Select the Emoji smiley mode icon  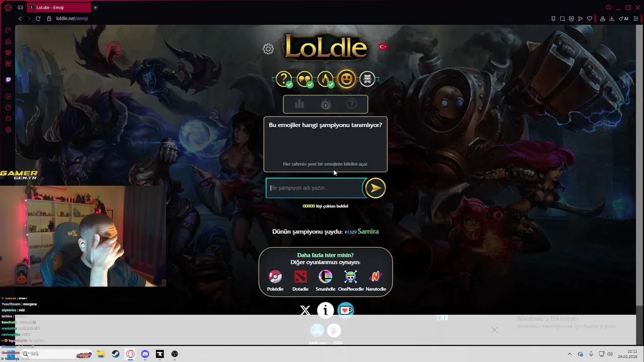pos(346,79)
